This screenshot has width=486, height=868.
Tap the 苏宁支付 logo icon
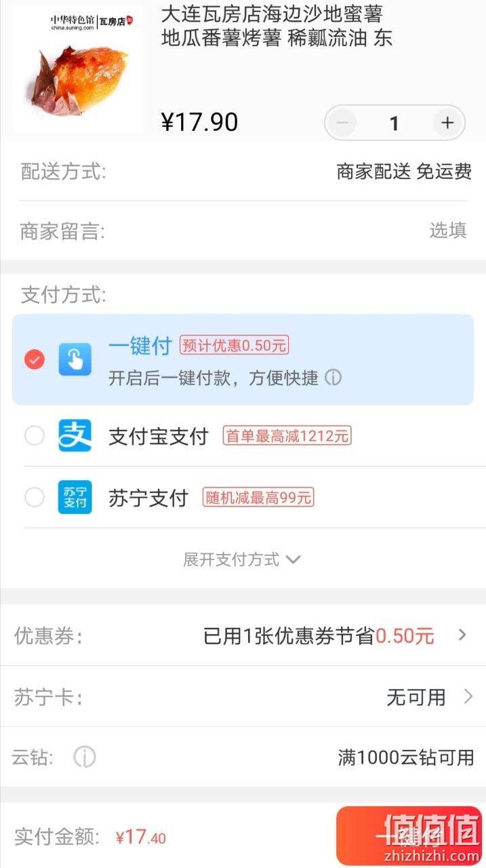[x=75, y=497]
